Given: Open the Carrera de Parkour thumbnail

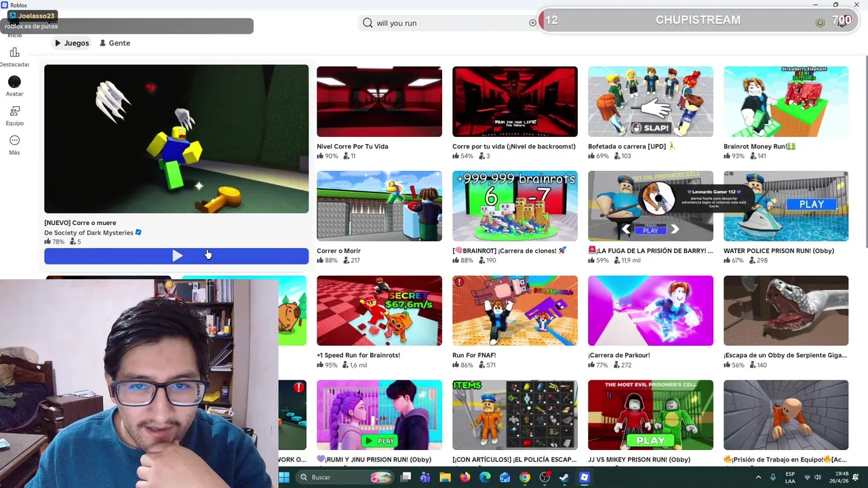Looking at the screenshot, I should [650, 310].
